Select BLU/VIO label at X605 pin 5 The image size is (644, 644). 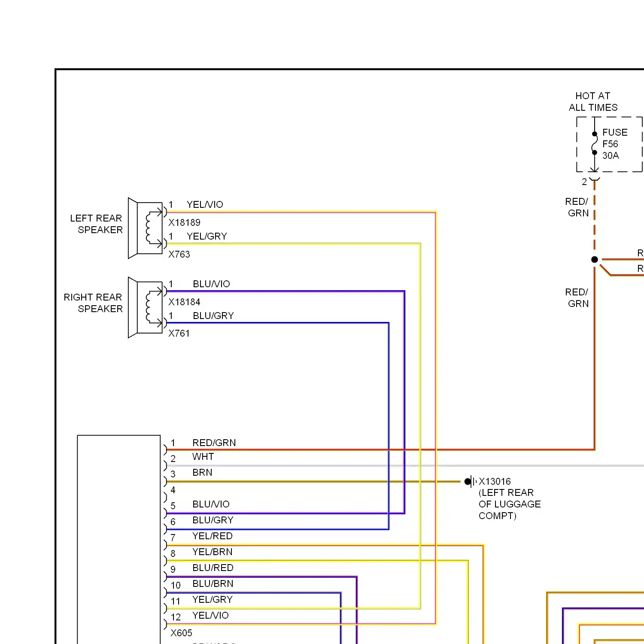click(211, 504)
